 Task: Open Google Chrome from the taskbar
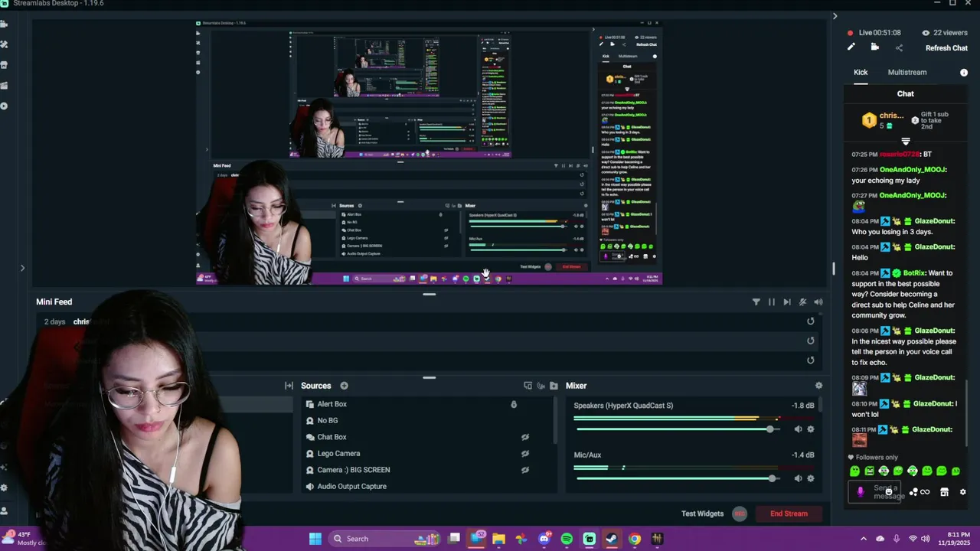[x=635, y=539]
